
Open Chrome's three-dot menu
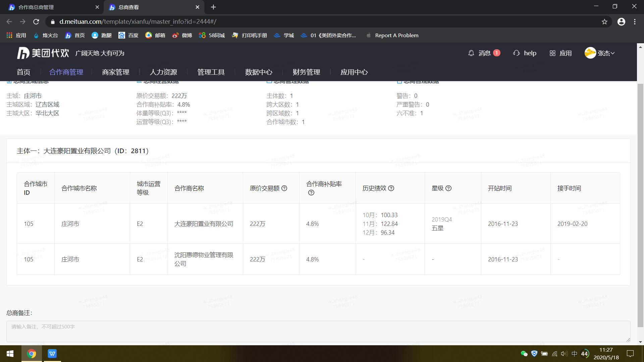(635, 21)
